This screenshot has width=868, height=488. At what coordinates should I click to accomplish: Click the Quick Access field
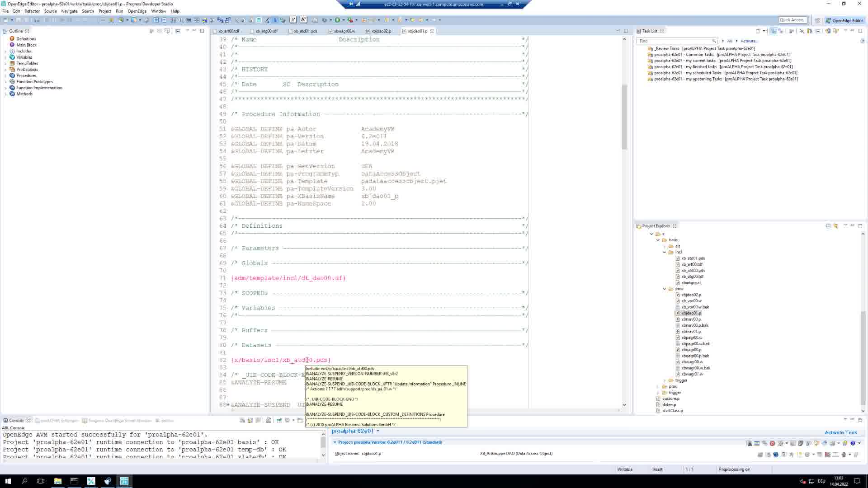click(x=792, y=20)
